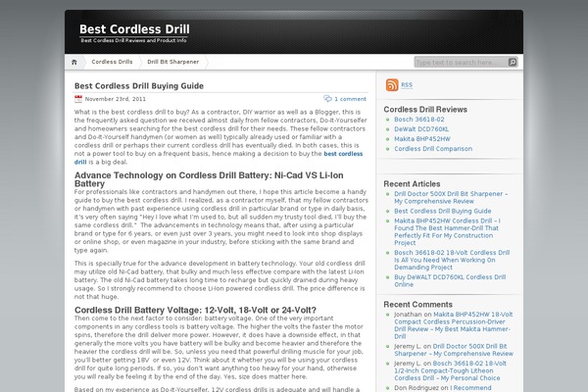Open the 1 comment link
The image size is (588, 392).
350,99
